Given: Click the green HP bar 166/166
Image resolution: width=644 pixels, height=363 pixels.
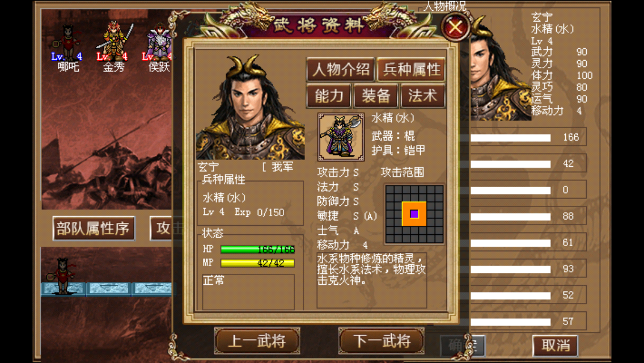Looking at the screenshot, I should click(x=257, y=249).
